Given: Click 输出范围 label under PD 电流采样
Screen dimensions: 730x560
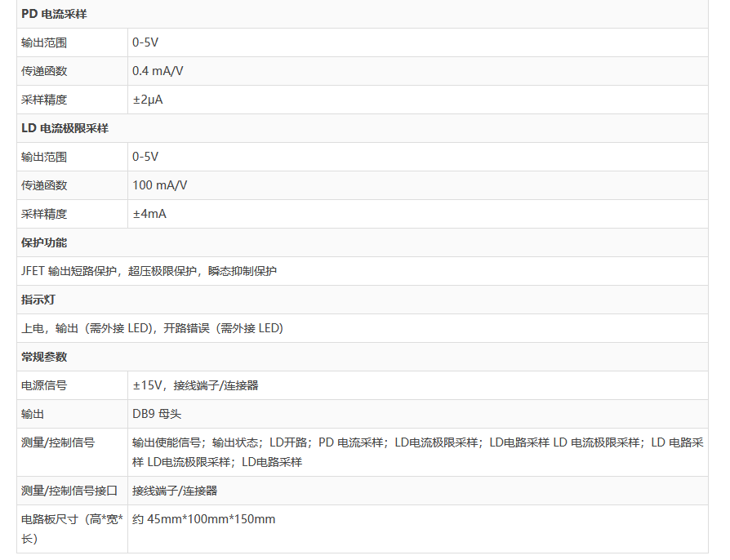Looking at the screenshot, I should [x=44, y=42].
